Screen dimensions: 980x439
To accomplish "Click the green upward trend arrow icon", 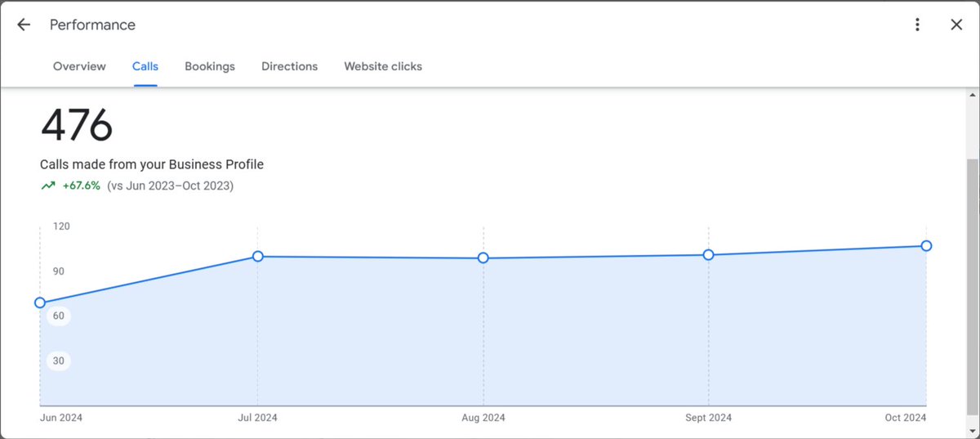I will click(48, 186).
